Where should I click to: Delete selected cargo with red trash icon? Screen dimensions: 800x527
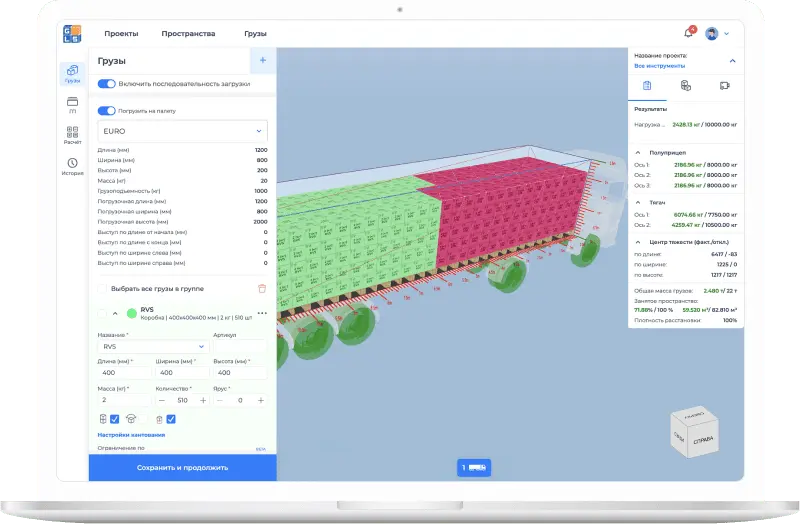[x=262, y=288]
